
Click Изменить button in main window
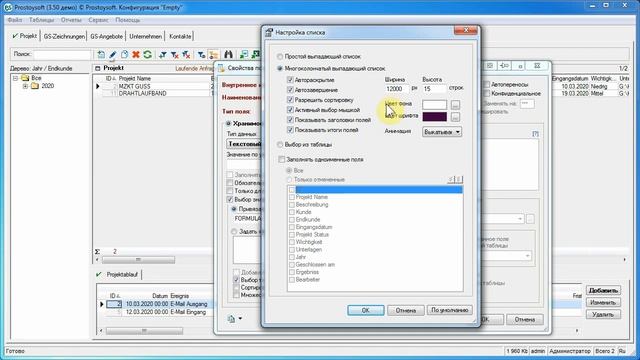[603, 302]
